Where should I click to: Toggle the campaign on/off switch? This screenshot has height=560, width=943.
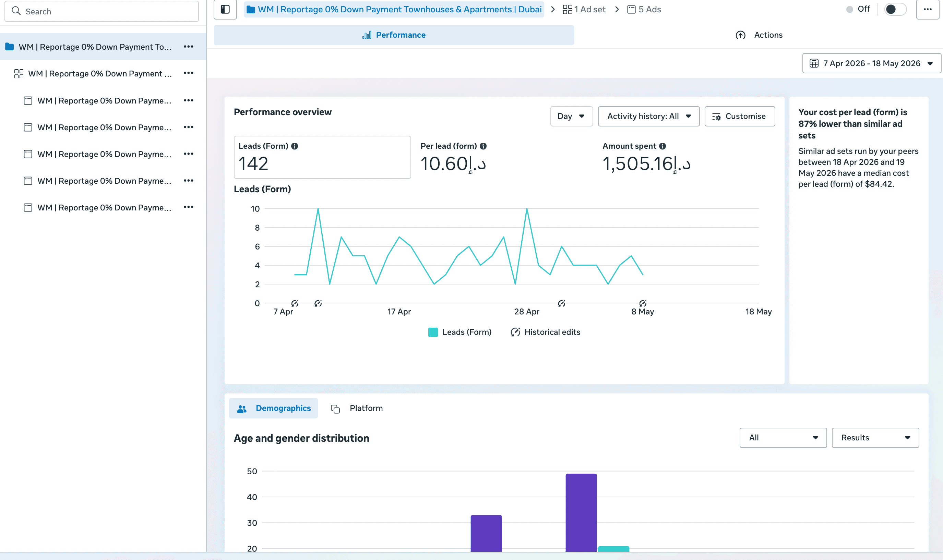895,9
